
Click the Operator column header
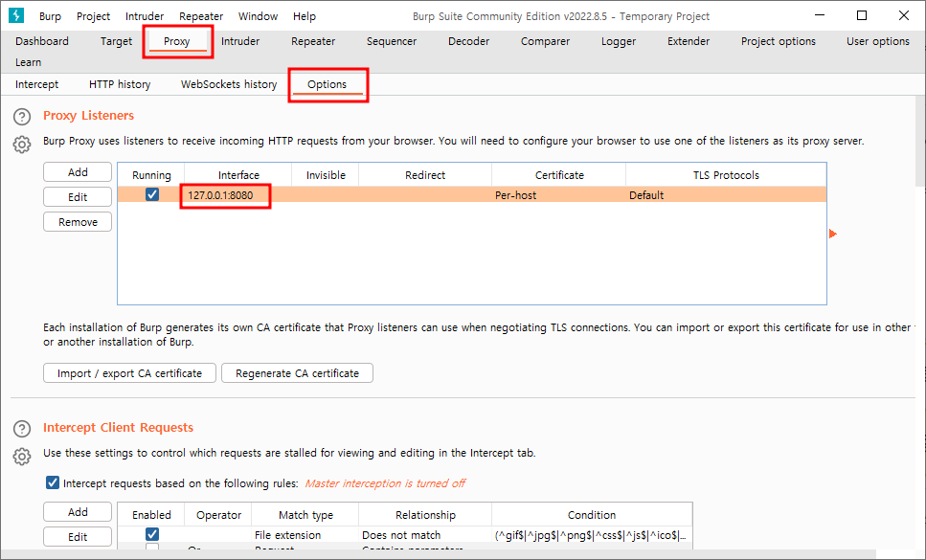[x=218, y=515]
